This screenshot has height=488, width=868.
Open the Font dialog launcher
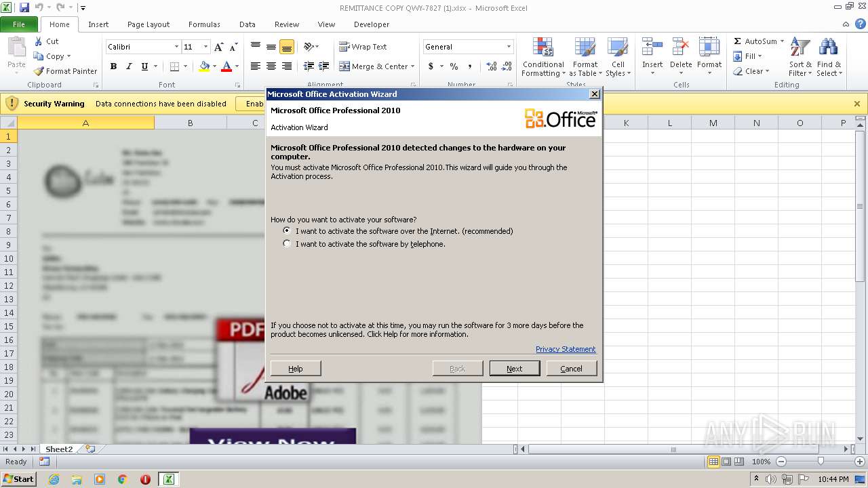click(238, 85)
